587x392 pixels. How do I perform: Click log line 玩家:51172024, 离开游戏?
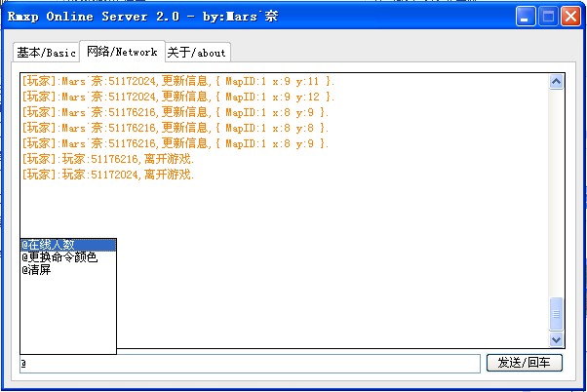108,175
